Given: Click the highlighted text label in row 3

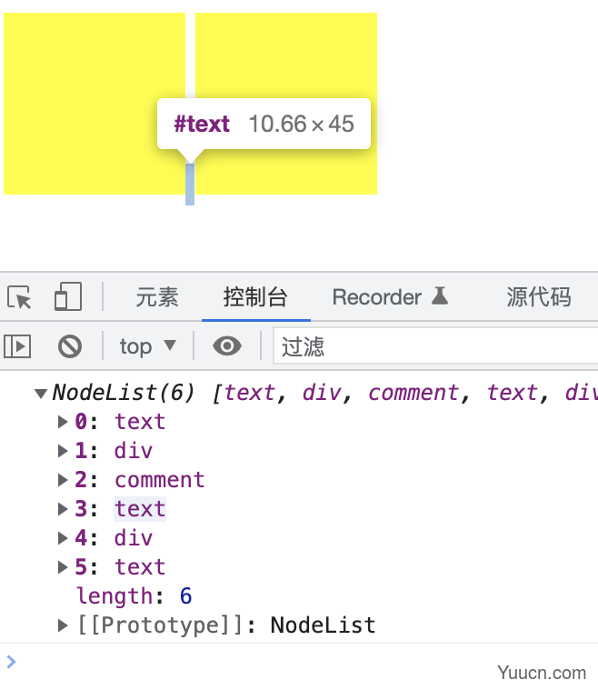Looking at the screenshot, I should pos(140,509).
